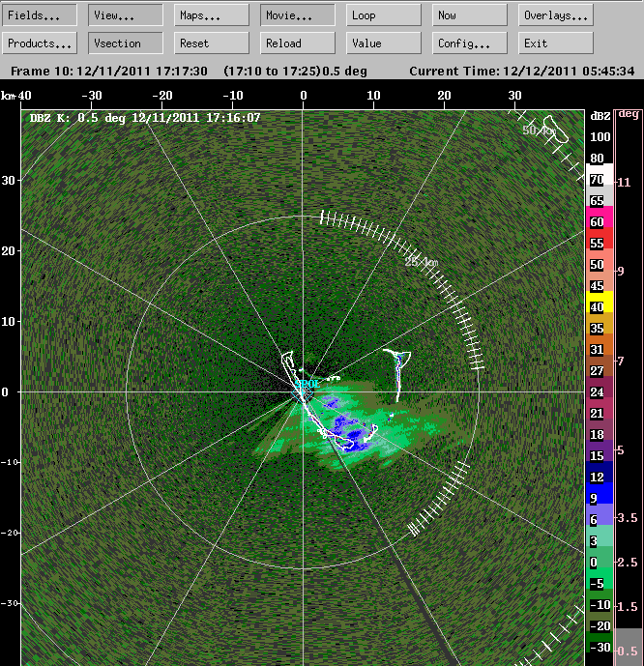Open the Fields... menu button
This screenshot has height=666, width=644.
coord(39,15)
